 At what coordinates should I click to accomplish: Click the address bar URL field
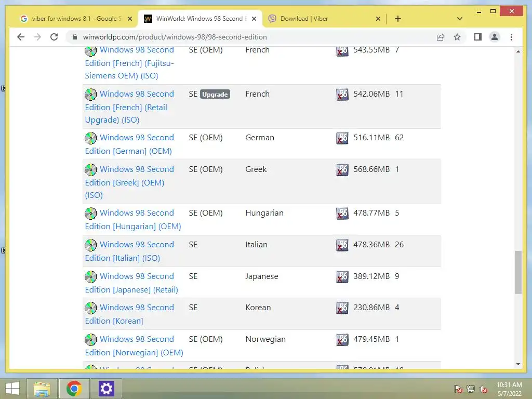click(251, 37)
